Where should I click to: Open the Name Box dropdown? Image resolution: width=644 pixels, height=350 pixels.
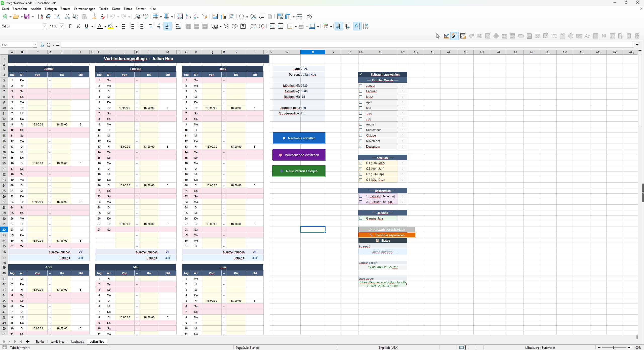(x=35, y=45)
